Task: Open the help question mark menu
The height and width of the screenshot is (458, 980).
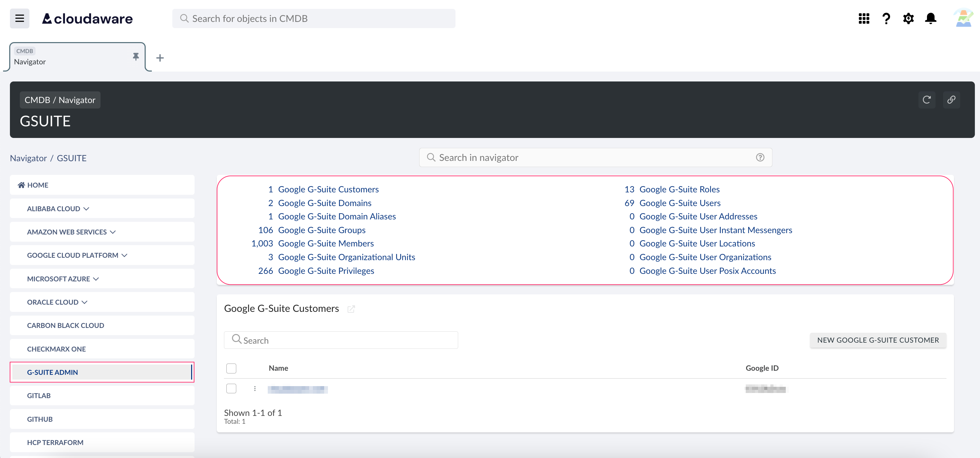Action: tap(886, 18)
